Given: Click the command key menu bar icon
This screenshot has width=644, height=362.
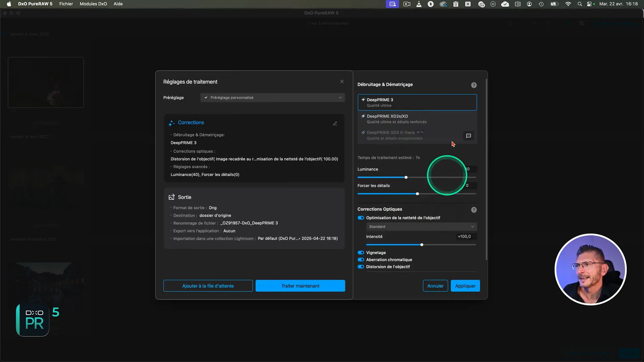Looking at the screenshot, I should (468, 4).
